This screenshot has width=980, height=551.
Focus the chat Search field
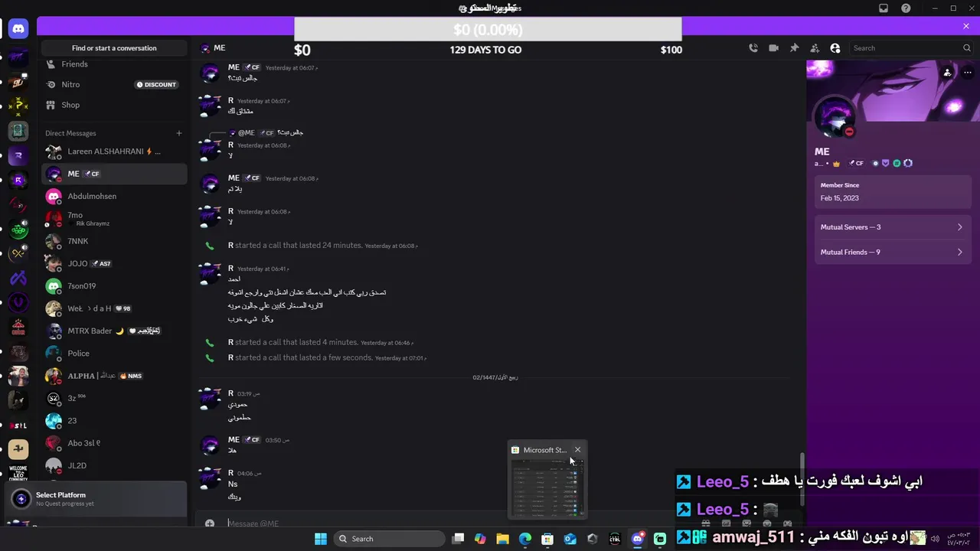(x=911, y=48)
